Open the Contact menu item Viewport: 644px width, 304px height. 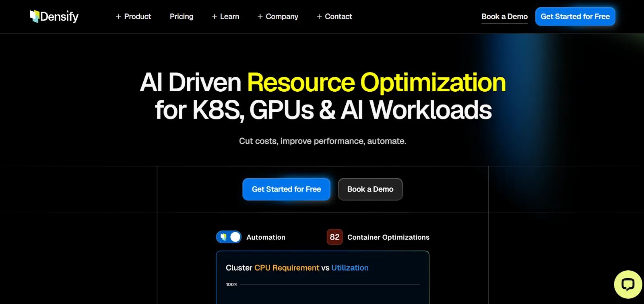click(334, 16)
